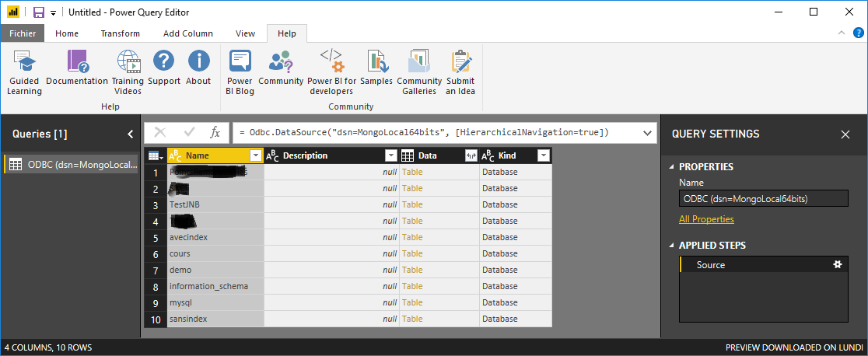This screenshot has width=868, height=356.
Task: Click the ribbon help question mark icon
Action: point(858,33)
